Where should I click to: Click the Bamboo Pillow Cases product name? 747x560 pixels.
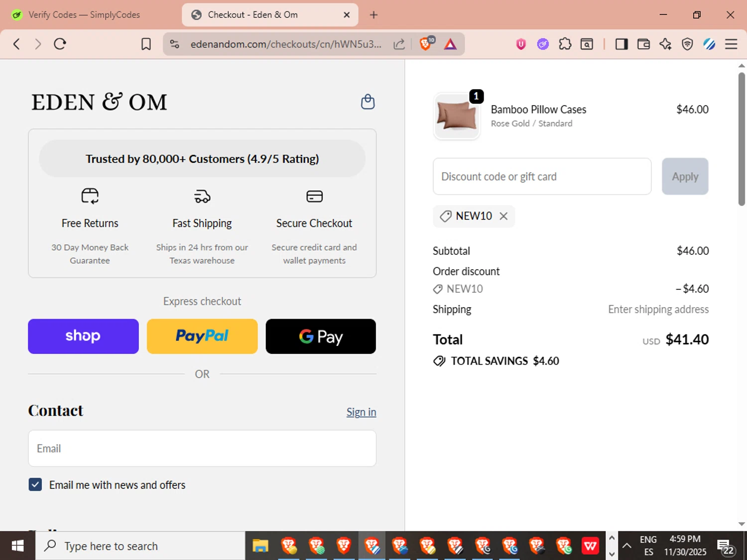coord(538,110)
